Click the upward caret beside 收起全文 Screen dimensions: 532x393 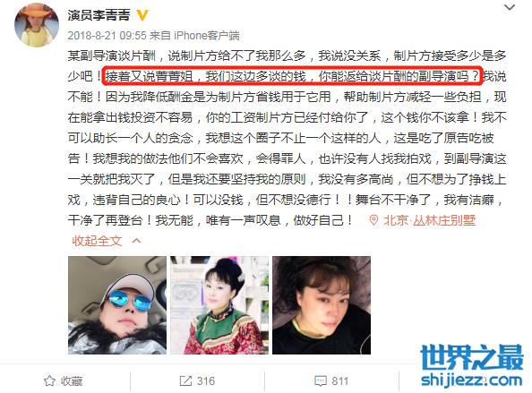tap(136, 241)
